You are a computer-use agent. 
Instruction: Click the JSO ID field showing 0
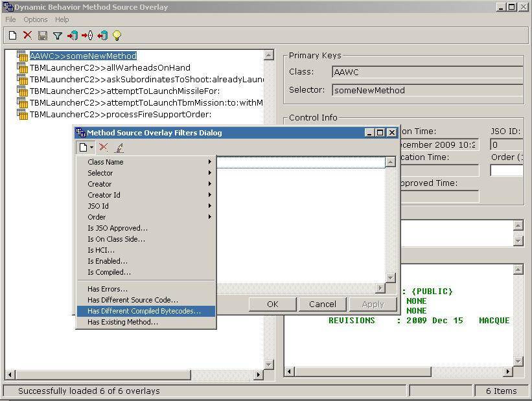click(x=506, y=144)
